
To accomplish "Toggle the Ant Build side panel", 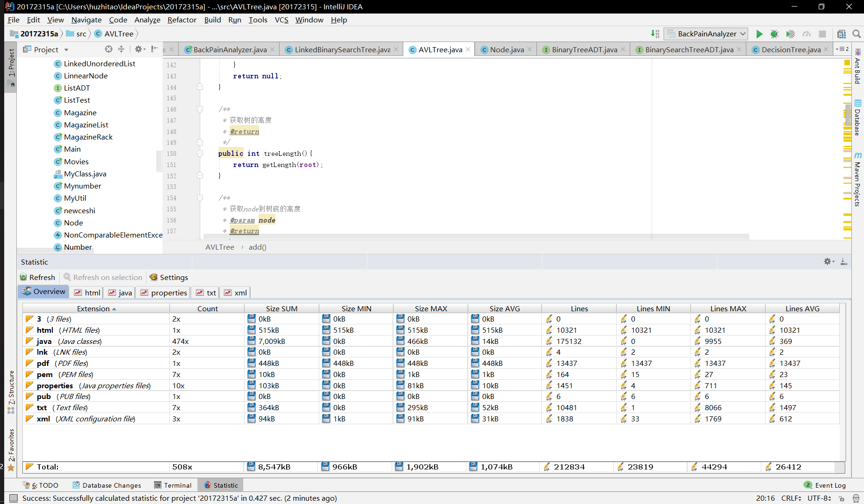I will pyautogui.click(x=857, y=65).
